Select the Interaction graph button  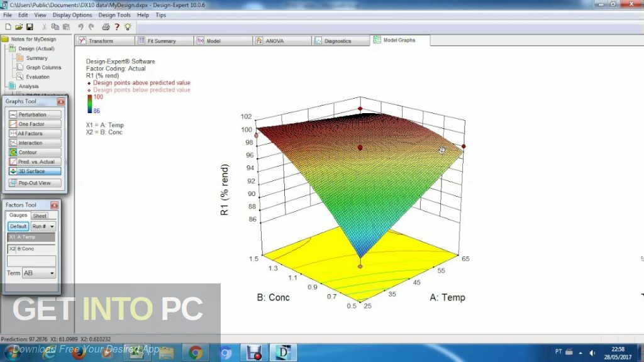click(35, 143)
